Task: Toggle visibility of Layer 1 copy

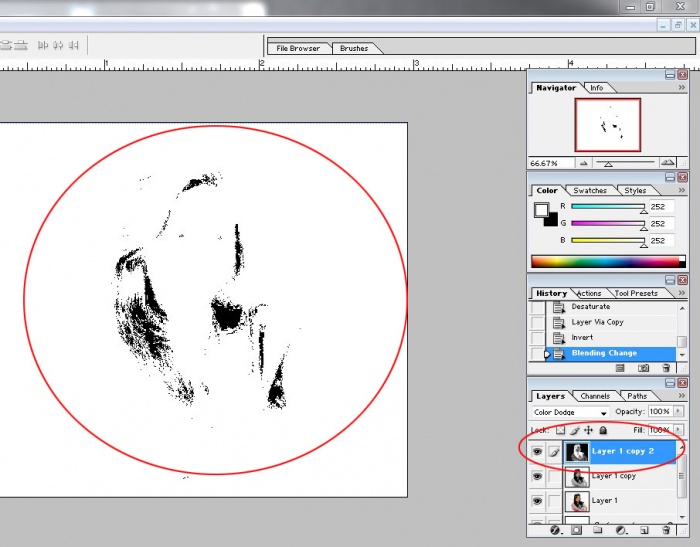Action: pyautogui.click(x=537, y=476)
